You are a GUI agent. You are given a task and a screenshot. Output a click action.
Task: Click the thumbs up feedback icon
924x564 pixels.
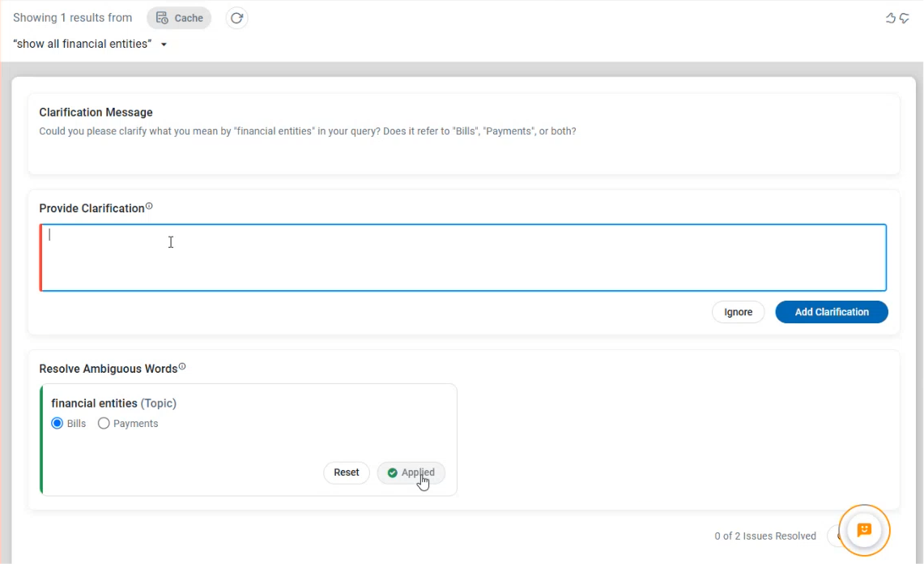click(x=891, y=18)
